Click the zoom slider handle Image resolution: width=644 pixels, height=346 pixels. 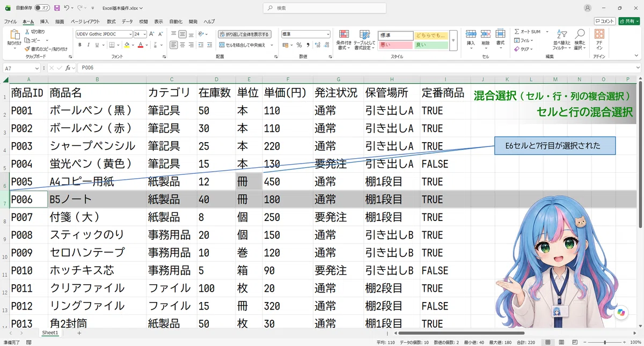click(605, 342)
